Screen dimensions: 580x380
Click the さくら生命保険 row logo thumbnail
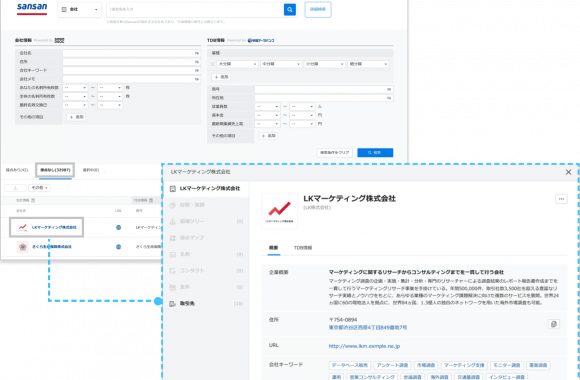(23, 246)
